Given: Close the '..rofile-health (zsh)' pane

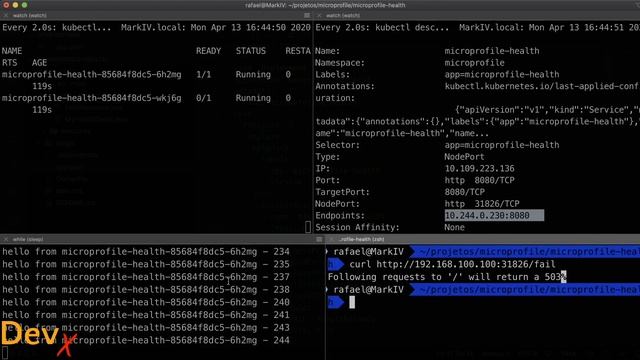Looking at the screenshot, I should tap(332, 239).
